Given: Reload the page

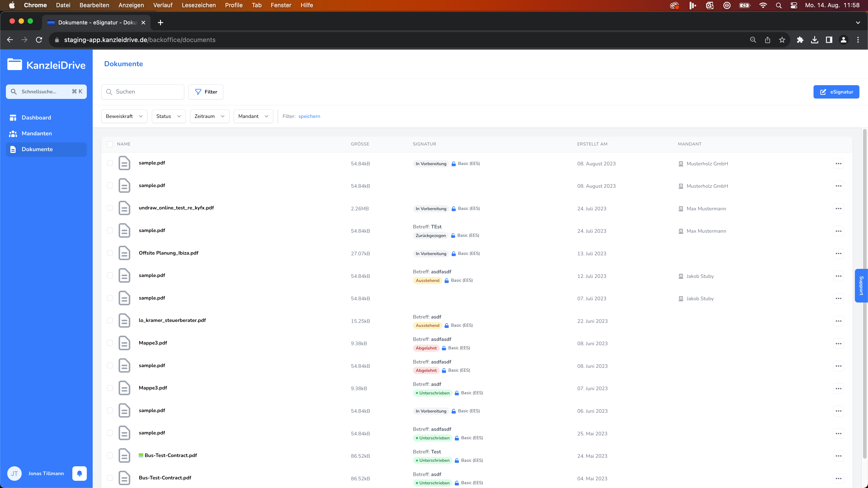Looking at the screenshot, I should (x=39, y=40).
